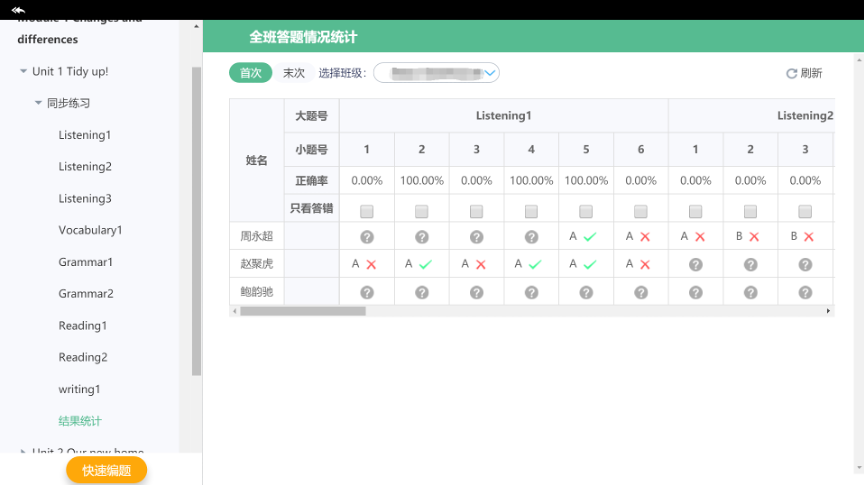This screenshot has width=864, height=485.
Task: Open question mark for 鲍韵驰 Listening1 question 1
Action: [367, 292]
